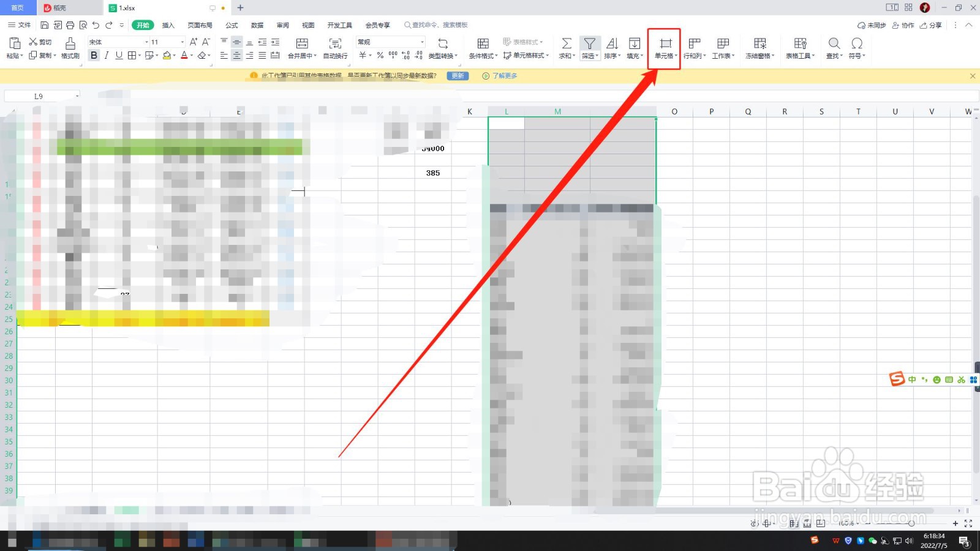Toggle Italic formatting
This screenshot has width=980, height=551.
coord(107,55)
